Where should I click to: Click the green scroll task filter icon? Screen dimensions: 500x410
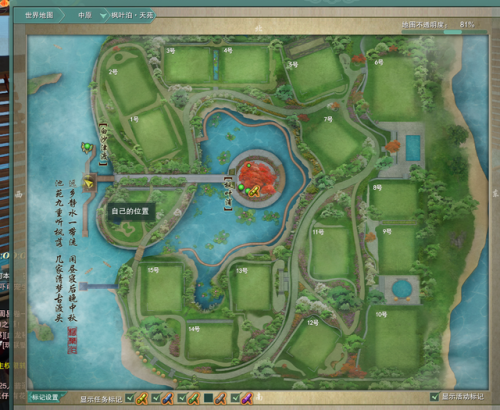[x=194, y=398]
